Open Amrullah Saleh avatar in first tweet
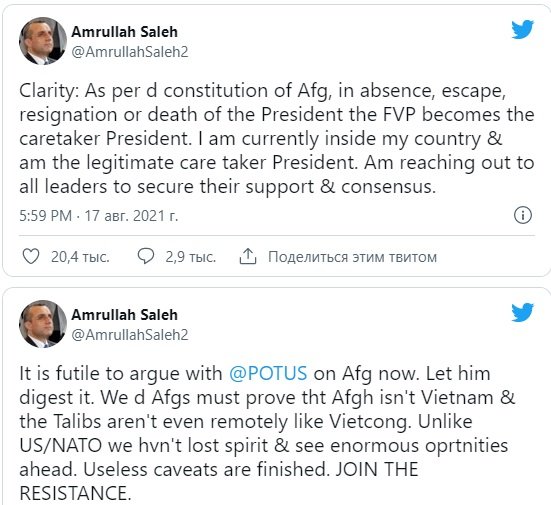This screenshot has width=551, height=505. tap(43, 41)
